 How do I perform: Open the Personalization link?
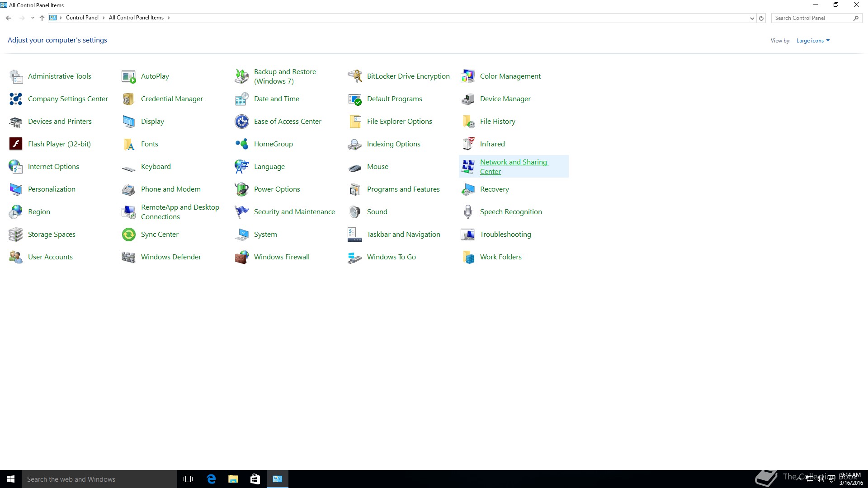pyautogui.click(x=52, y=189)
